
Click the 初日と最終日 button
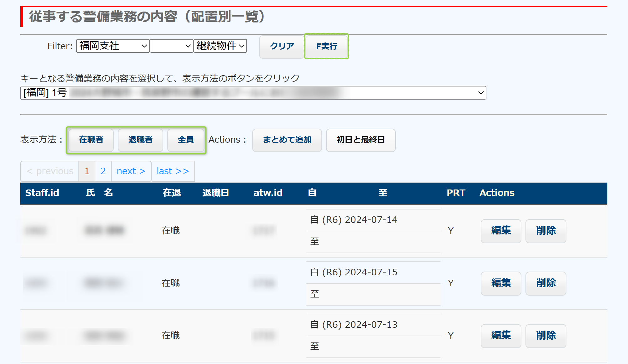(360, 140)
